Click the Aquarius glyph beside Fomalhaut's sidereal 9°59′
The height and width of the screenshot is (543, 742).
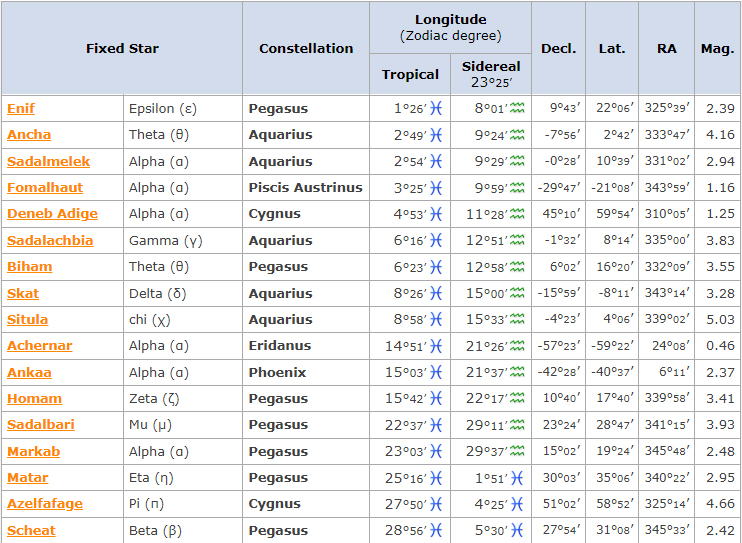[x=517, y=188]
